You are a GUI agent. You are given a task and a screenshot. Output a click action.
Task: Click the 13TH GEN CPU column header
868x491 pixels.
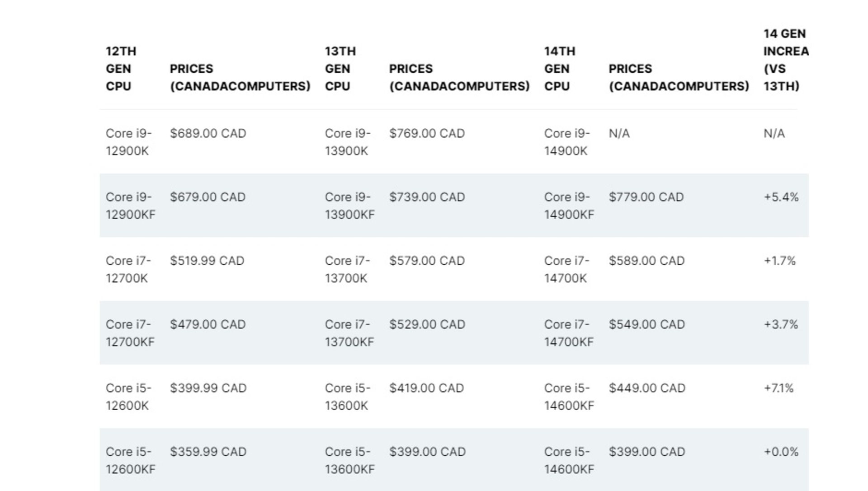click(340, 69)
